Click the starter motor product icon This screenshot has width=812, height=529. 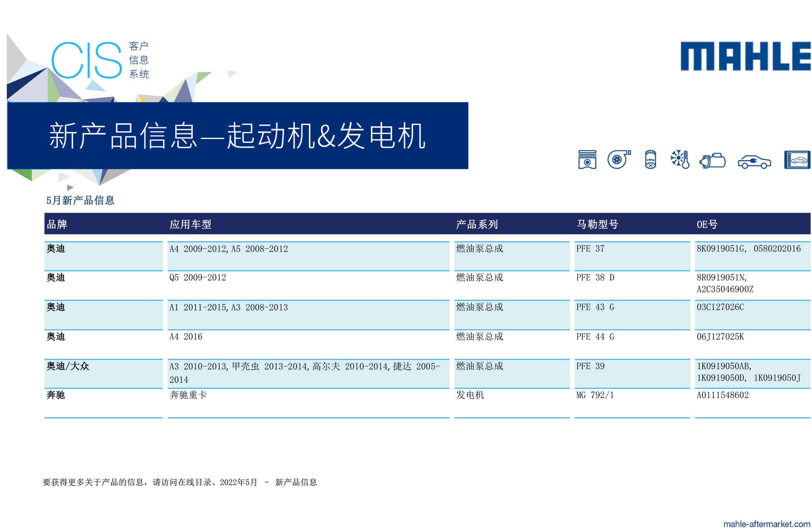click(712, 160)
